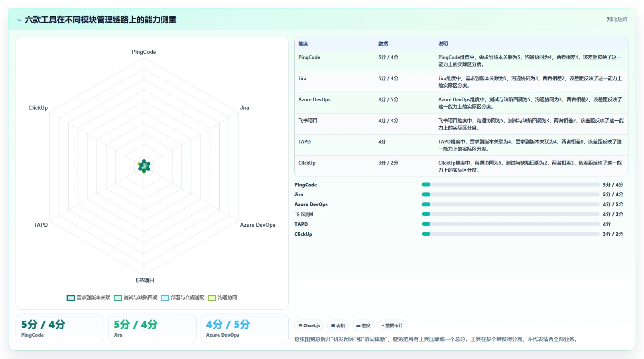
Task: Click the ClickUp label in the progress list
Action: tap(303, 234)
